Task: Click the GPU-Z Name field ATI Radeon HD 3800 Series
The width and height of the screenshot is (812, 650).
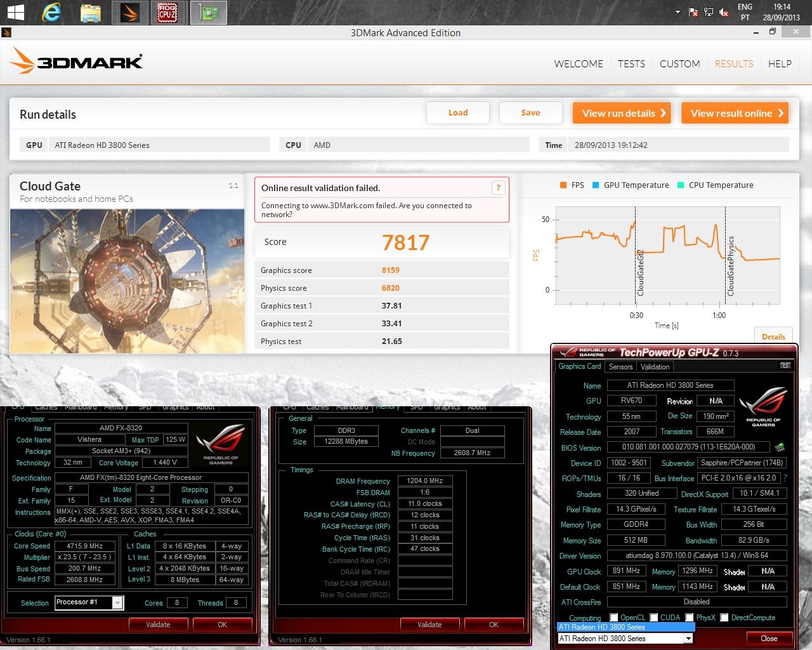Action: pos(671,385)
